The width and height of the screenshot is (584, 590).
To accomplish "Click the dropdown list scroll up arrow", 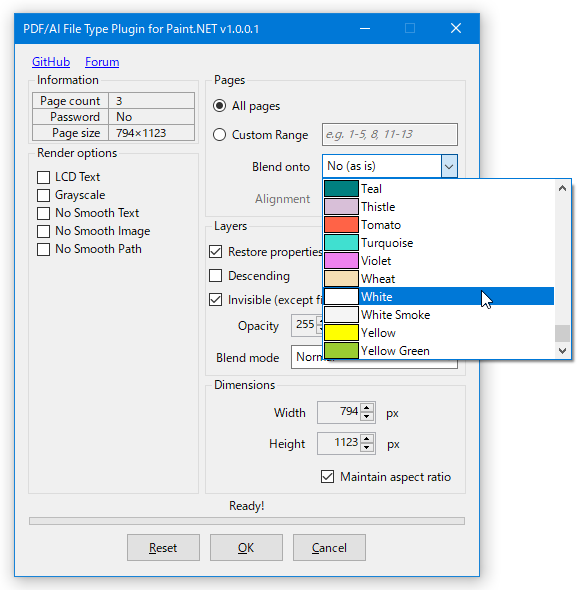I will tap(562, 188).
